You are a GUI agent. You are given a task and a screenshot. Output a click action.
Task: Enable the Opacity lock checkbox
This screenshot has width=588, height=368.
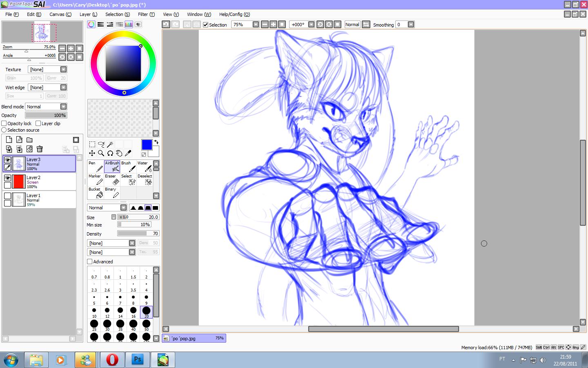pos(4,123)
